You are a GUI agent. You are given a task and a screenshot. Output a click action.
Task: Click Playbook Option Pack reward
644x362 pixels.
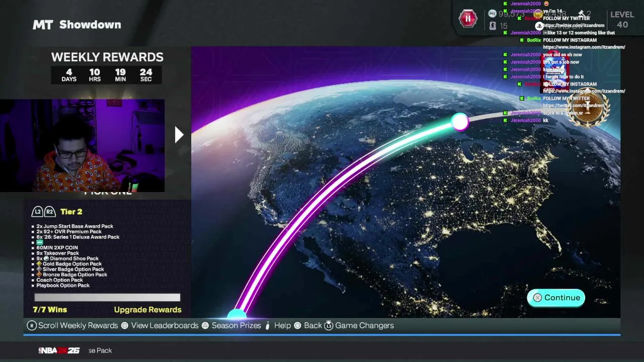[x=63, y=286]
